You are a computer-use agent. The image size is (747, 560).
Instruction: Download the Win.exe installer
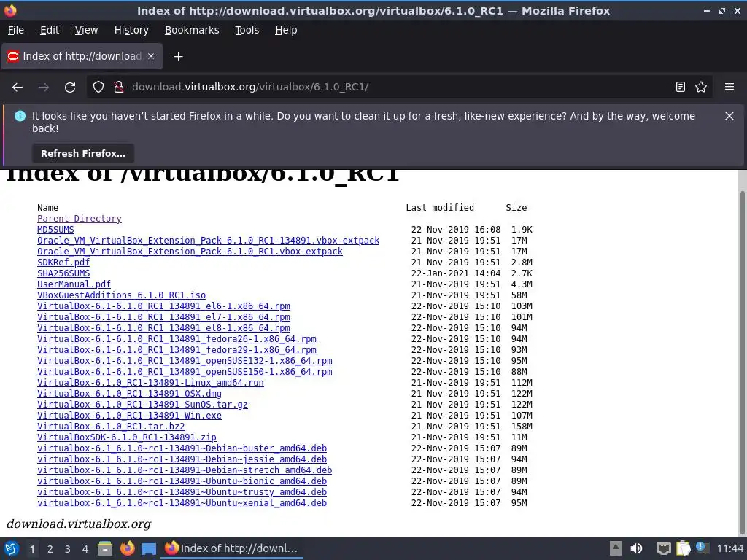point(129,416)
